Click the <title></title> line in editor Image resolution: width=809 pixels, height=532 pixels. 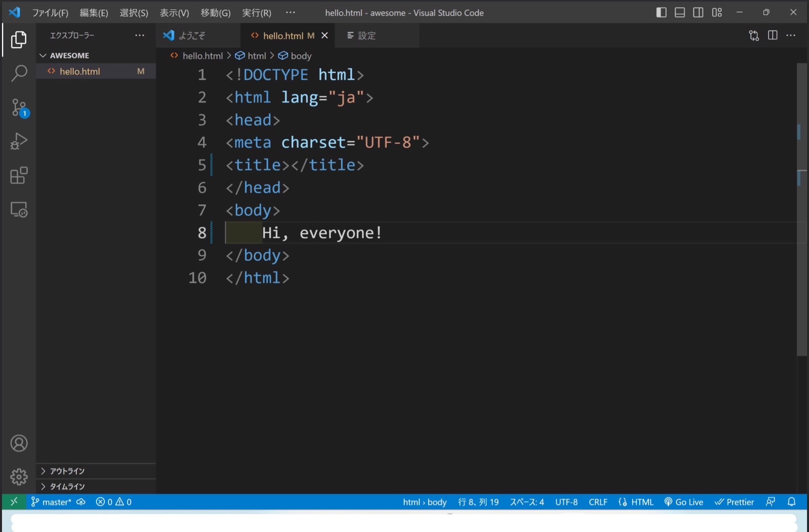[x=295, y=165]
